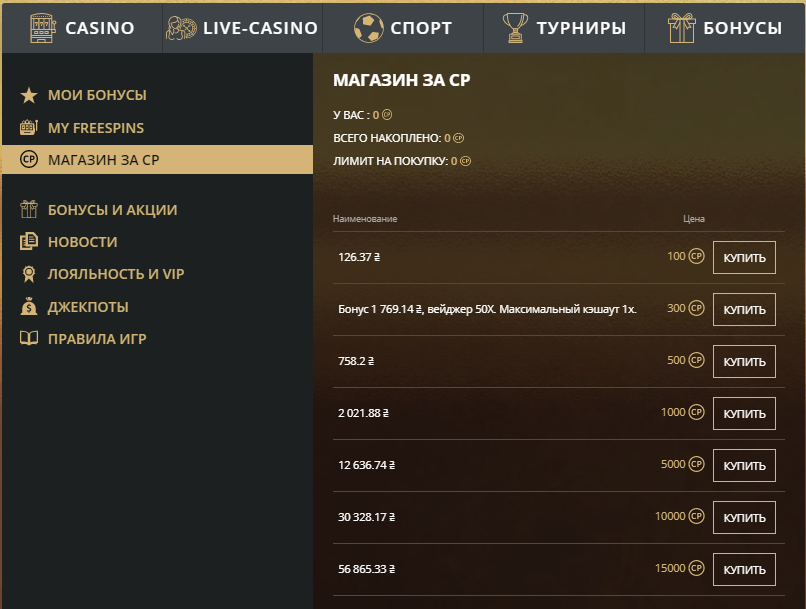Image resolution: width=806 pixels, height=609 pixels.
Task: Buy the 56 865.33 ₴ item for 15000 CP
Action: click(x=744, y=569)
